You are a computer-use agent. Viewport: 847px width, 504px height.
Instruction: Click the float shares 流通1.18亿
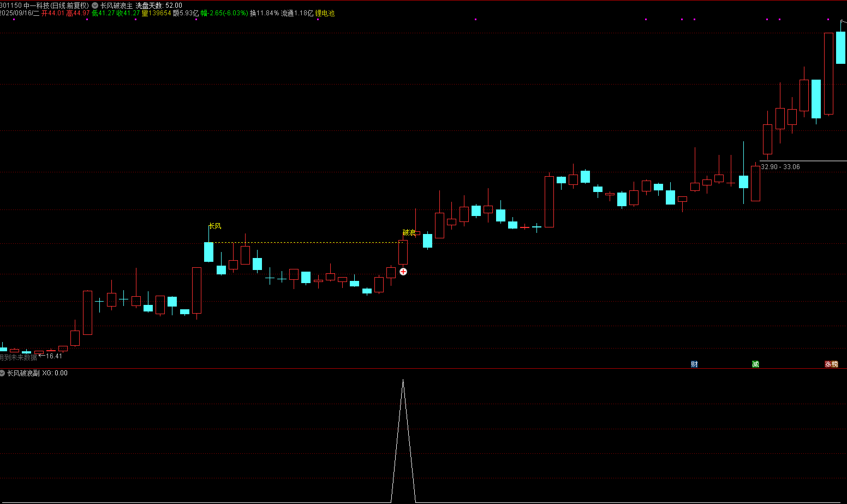point(297,13)
